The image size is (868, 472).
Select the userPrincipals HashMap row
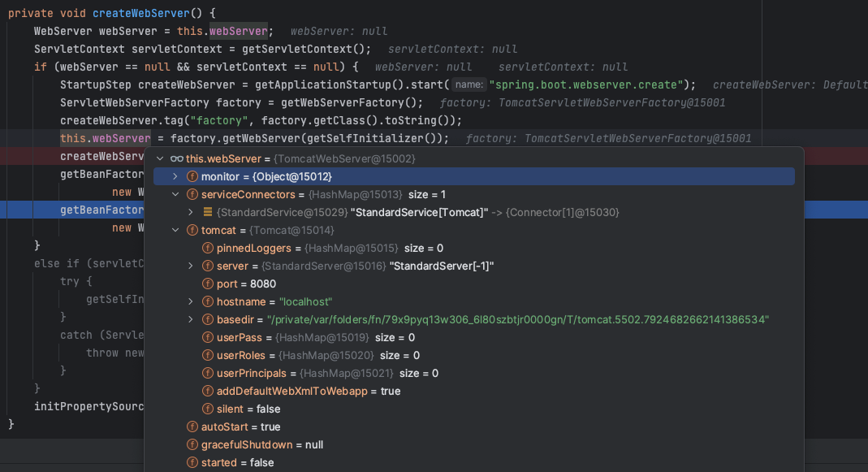click(474, 374)
